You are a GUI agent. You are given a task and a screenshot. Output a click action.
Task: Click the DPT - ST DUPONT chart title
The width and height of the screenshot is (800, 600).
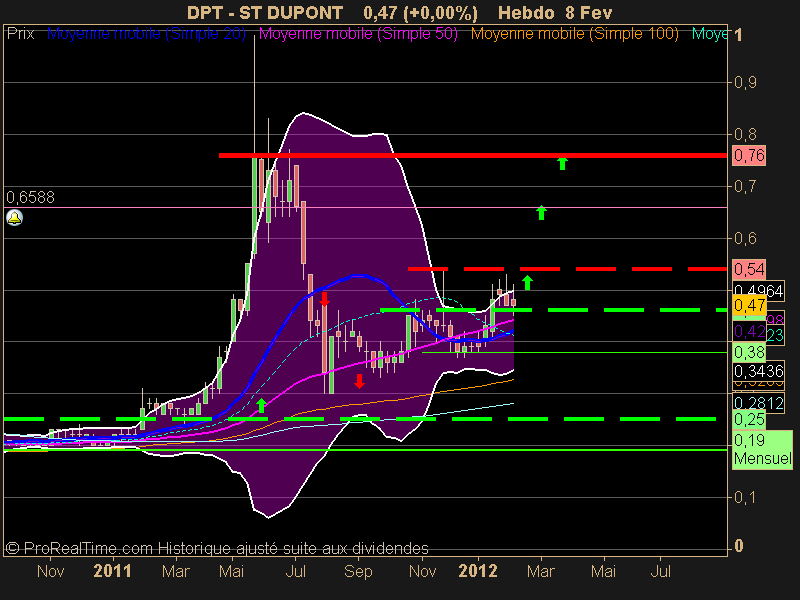(265, 13)
